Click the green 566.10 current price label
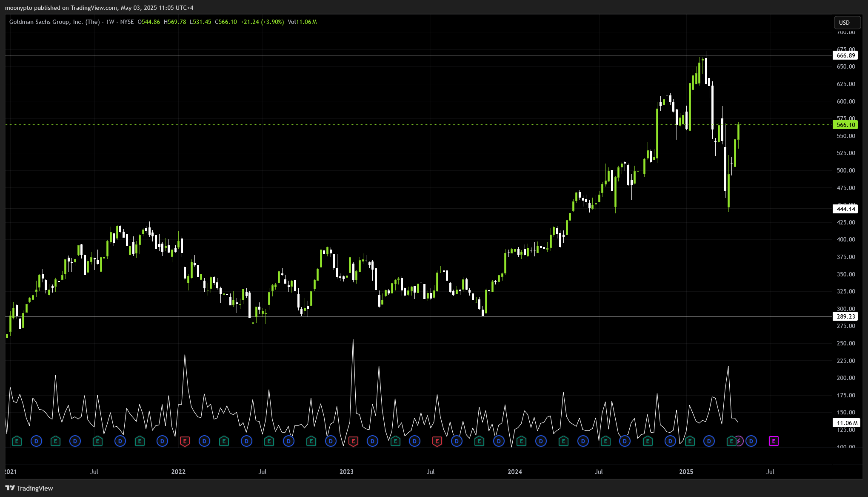Screen dimensions: 868x497 point(845,125)
